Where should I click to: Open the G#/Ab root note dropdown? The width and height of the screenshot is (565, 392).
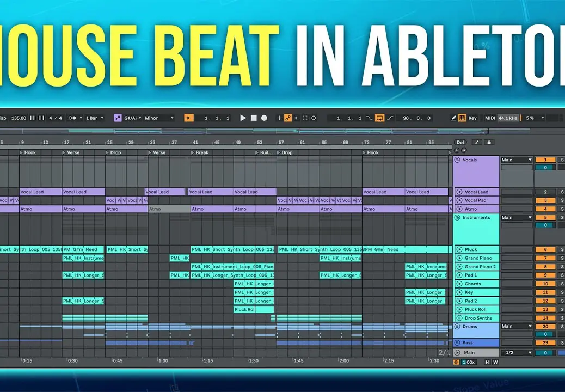(x=132, y=118)
